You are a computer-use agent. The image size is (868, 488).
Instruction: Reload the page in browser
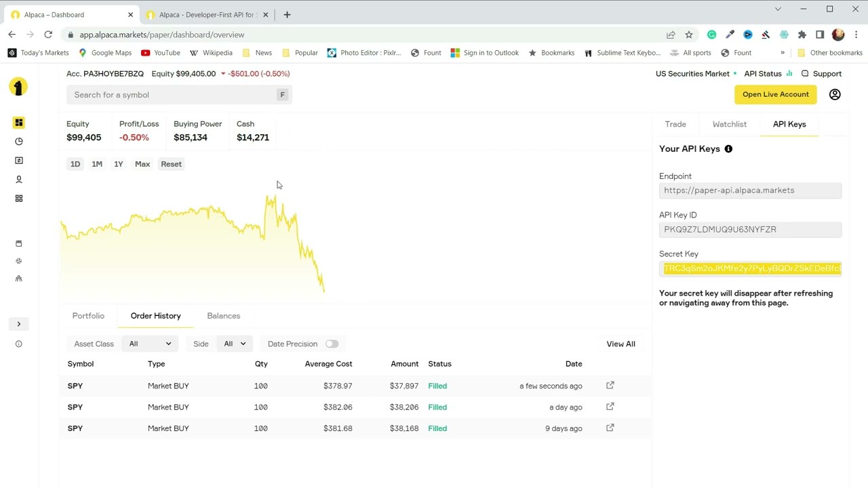48,35
